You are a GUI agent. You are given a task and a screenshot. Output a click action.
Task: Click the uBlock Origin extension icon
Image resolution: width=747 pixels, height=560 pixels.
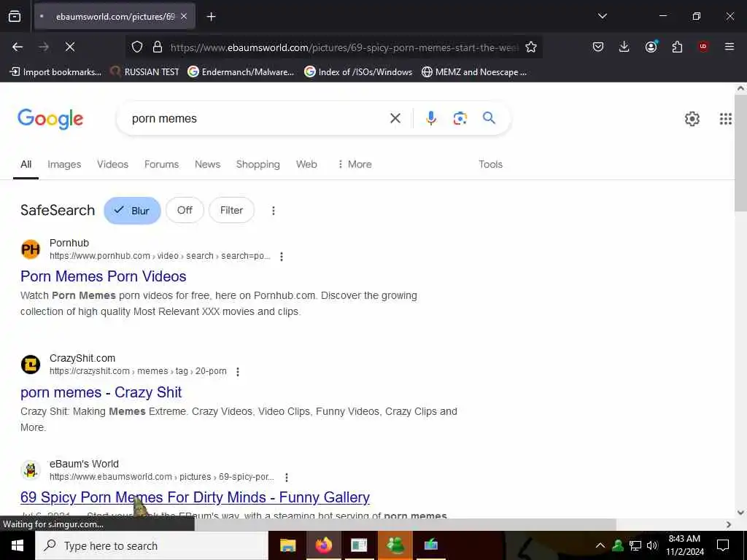pyautogui.click(x=703, y=47)
